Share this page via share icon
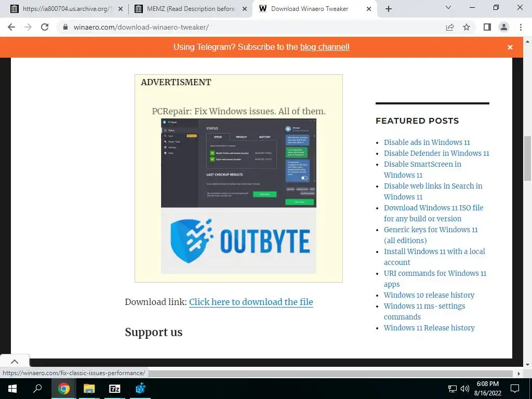Image resolution: width=532 pixels, height=399 pixels. [450, 27]
